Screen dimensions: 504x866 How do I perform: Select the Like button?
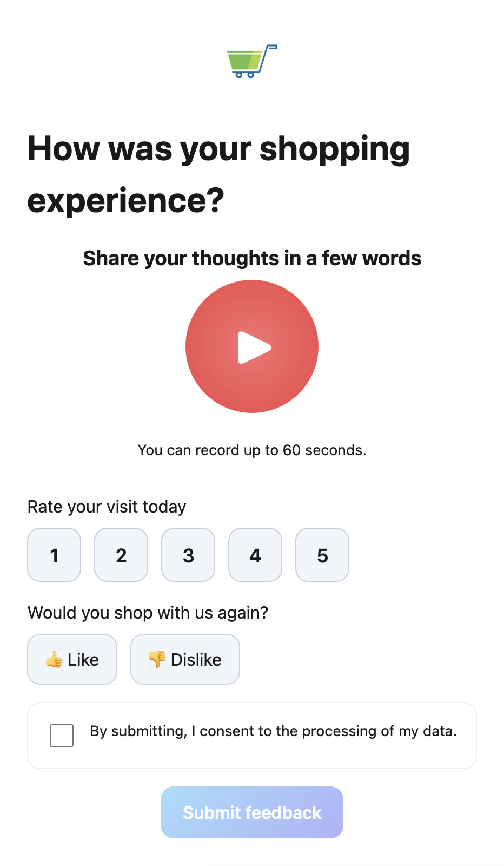tap(72, 659)
